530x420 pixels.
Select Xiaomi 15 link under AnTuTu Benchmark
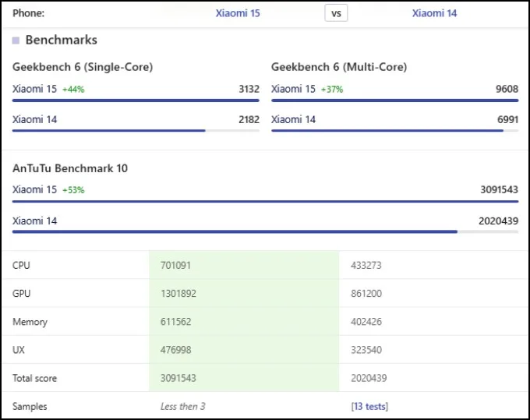click(34, 189)
